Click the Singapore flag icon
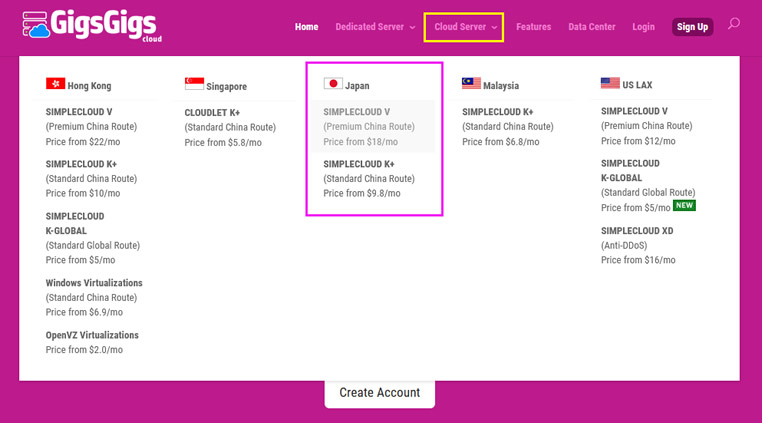This screenshot has height=423, width=762. (194, 84)
